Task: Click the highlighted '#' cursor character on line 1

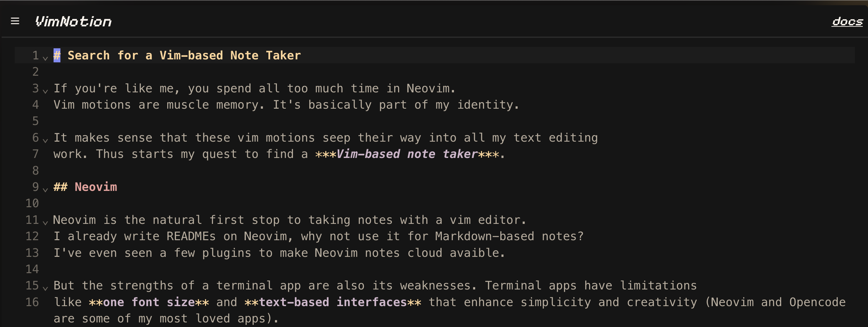Action: [57, 55]
